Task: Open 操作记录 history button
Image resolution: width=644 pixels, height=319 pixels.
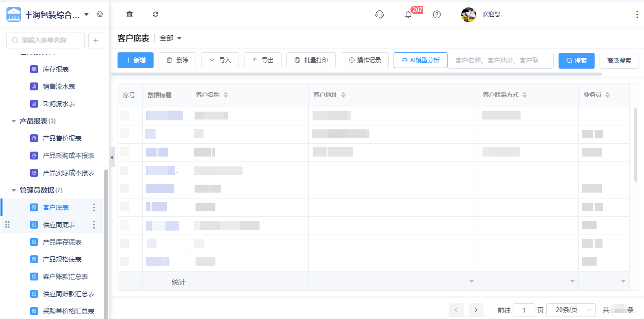Action: point(364,60)
